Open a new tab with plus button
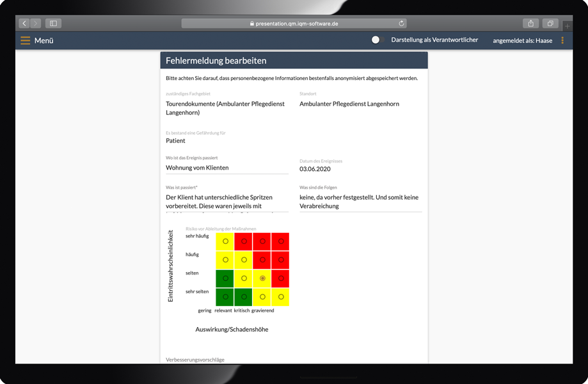588x384 pixels. coord(568,26)
